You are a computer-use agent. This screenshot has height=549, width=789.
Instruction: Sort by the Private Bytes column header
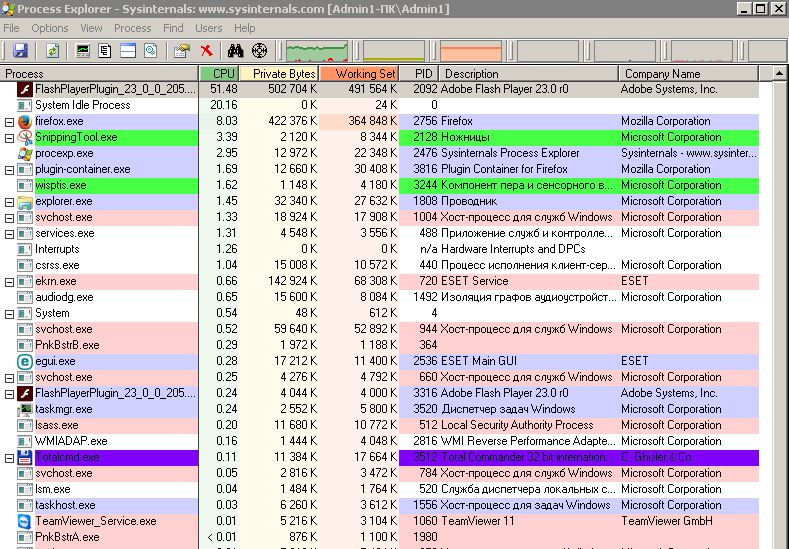(278, 74)
